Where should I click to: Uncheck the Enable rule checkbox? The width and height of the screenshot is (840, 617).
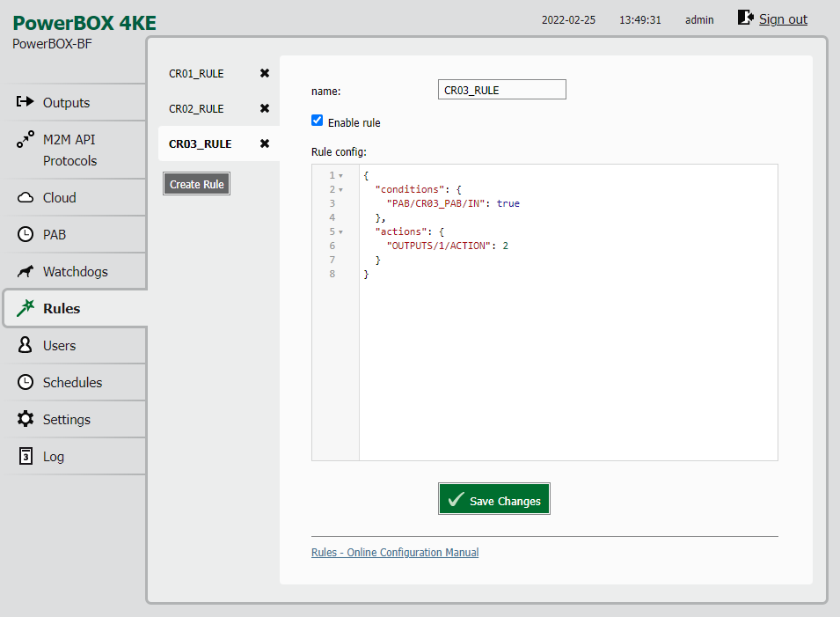pyautogui.click(x=318, y=121)
